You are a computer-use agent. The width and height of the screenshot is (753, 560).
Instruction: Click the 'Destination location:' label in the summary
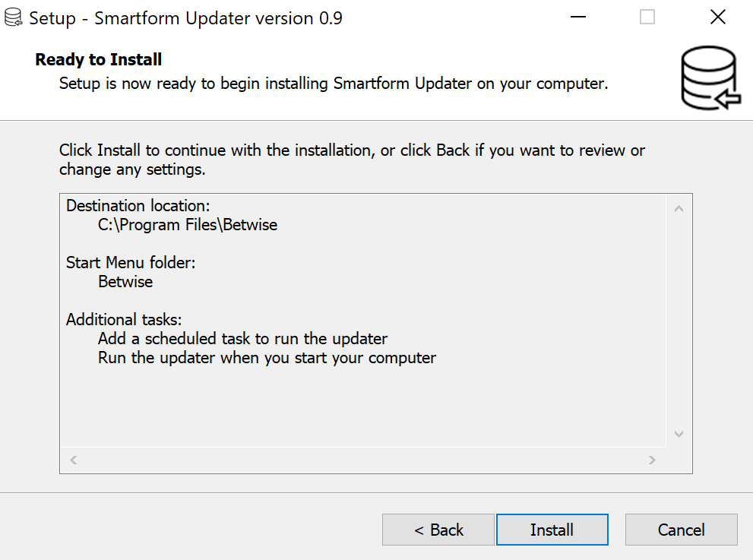point(138,206)
